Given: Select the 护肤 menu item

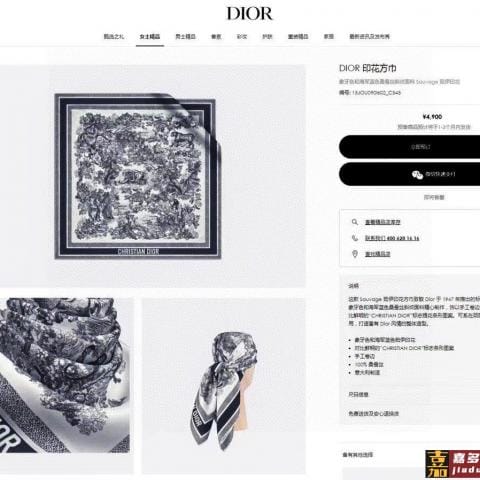Looking at the screenshot, I should pos(267,37).
